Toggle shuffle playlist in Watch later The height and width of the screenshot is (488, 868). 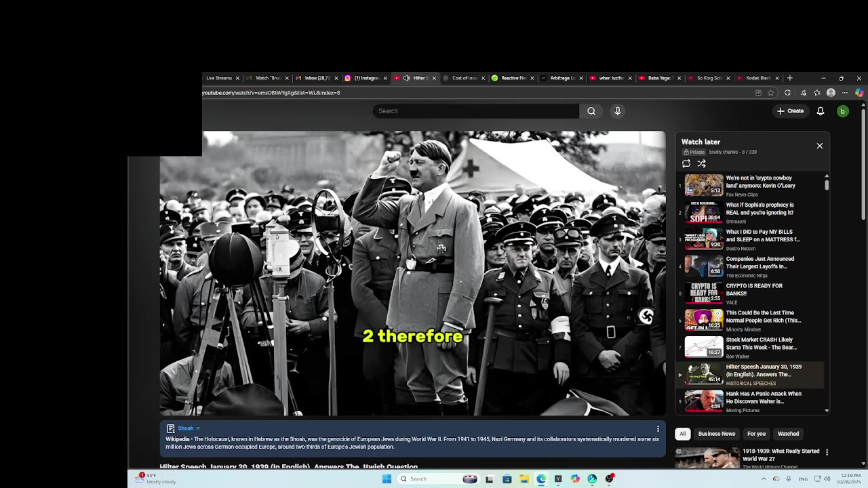click(x=702, y=164)
